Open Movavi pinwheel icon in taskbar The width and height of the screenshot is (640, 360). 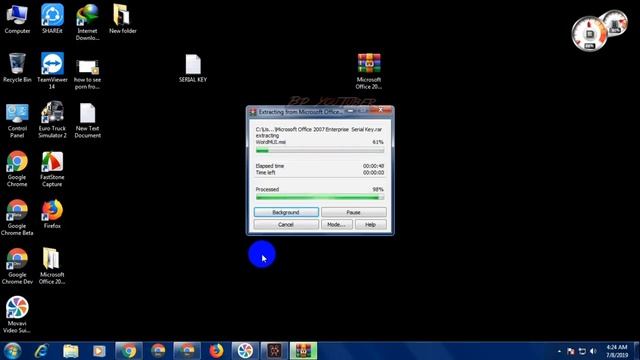coord(245,351)
